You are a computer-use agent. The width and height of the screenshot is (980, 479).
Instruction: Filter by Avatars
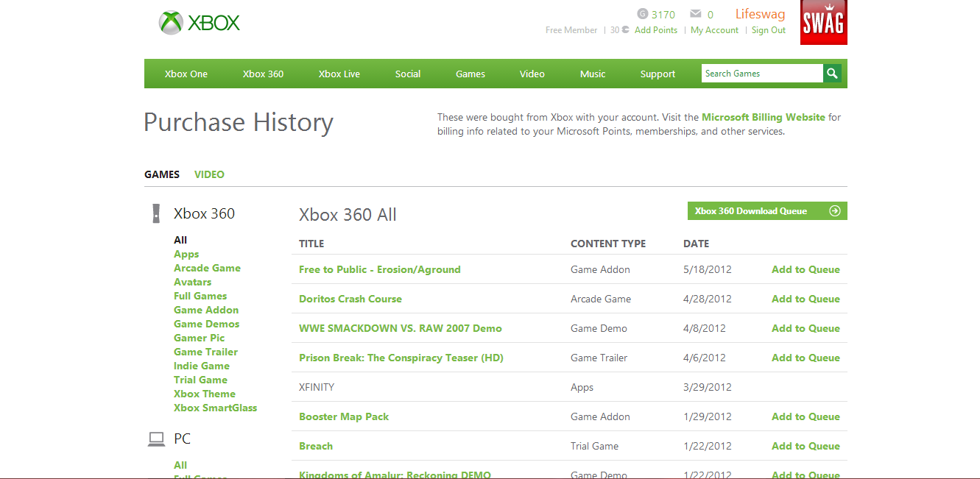[x=192, y=282]
